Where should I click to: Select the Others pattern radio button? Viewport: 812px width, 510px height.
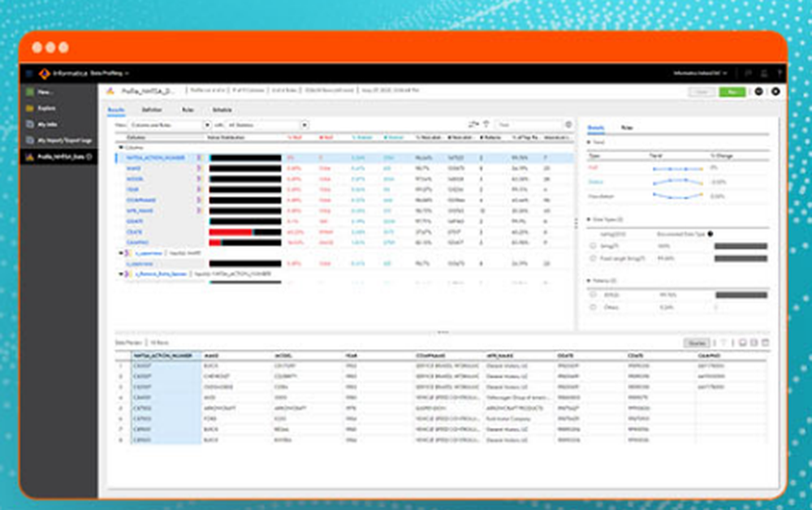point(593,307)
